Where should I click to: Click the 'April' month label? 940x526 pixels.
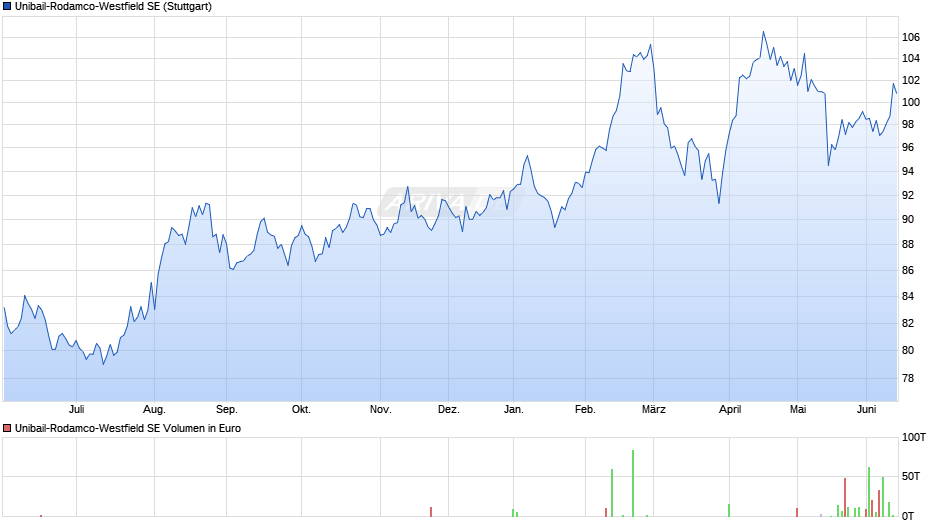tap(730, 410)
